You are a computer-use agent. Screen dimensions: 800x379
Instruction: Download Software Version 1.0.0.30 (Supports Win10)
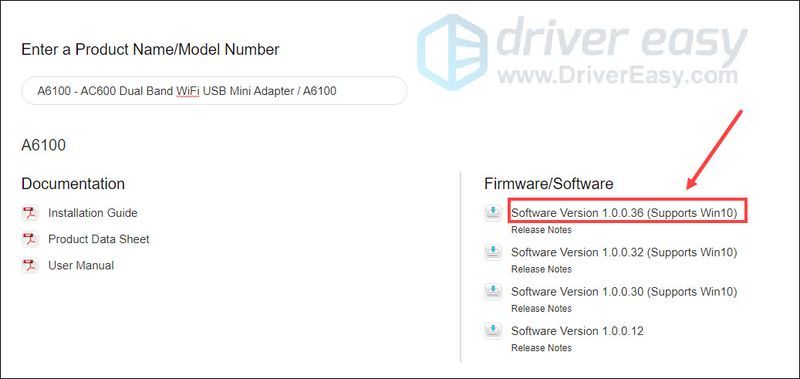coord(624,291)
